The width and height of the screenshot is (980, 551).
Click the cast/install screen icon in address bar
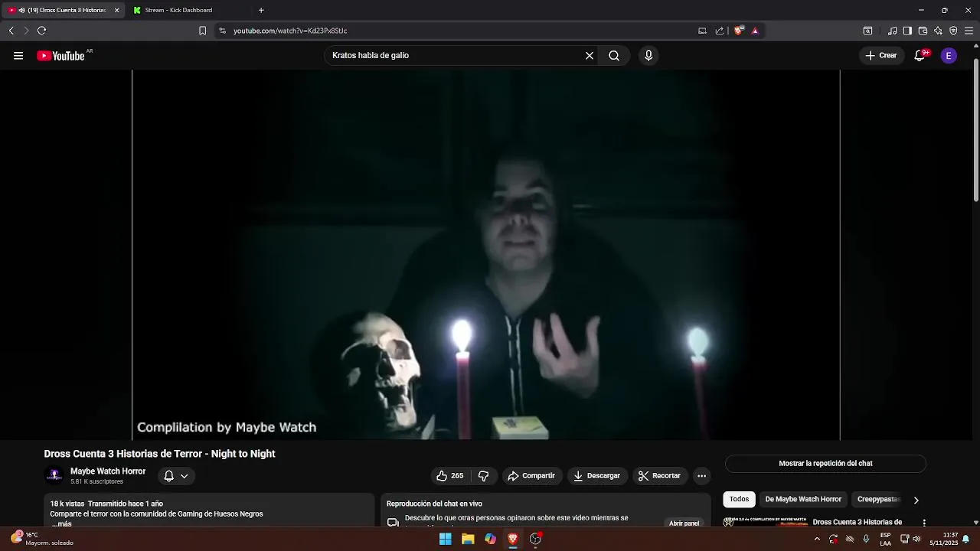pyautogui.click(x=702, y=31)
